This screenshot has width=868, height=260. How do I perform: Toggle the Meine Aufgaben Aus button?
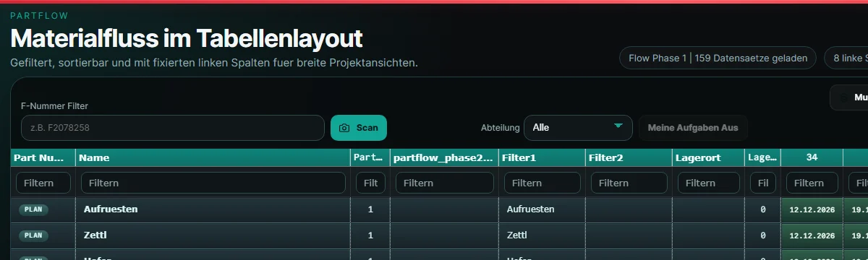(693, 128)
